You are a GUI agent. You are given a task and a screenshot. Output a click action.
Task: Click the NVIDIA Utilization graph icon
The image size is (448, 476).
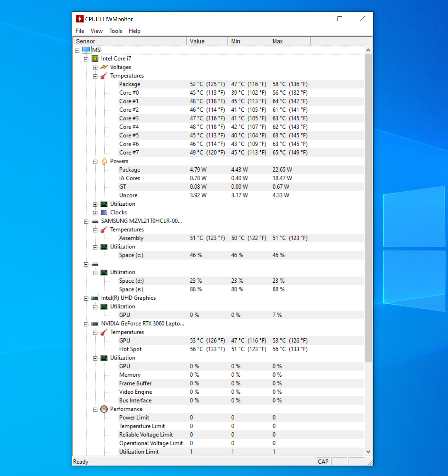point(104,358)
